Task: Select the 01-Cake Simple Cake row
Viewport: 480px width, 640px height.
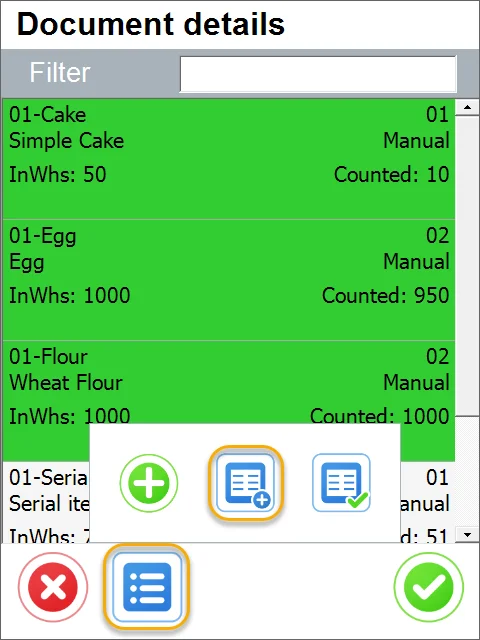Action: [x=229, y=159]
